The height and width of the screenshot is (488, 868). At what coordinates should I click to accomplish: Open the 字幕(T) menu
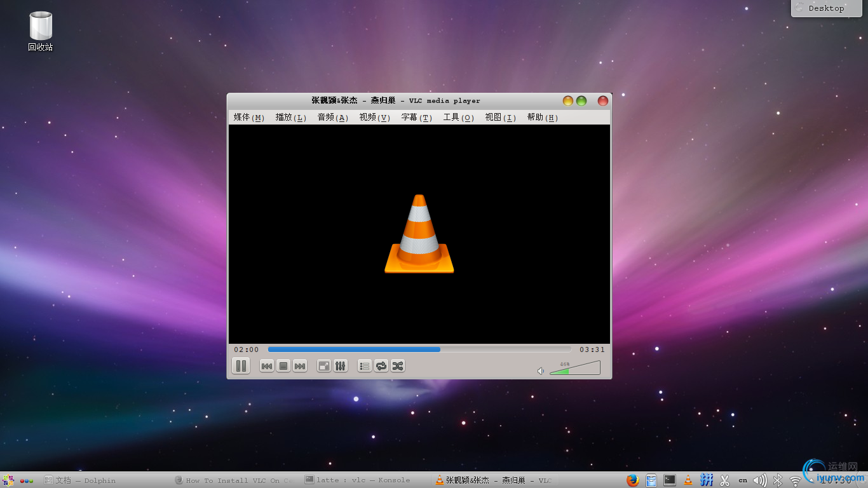pyautogui.click(x=417, y=118)
